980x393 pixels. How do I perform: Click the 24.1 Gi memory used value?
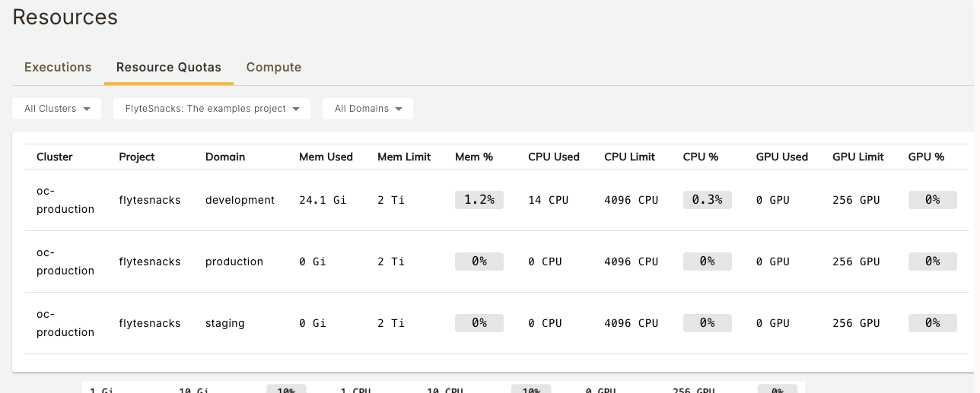pyautogui.click(x=323, y=200)
